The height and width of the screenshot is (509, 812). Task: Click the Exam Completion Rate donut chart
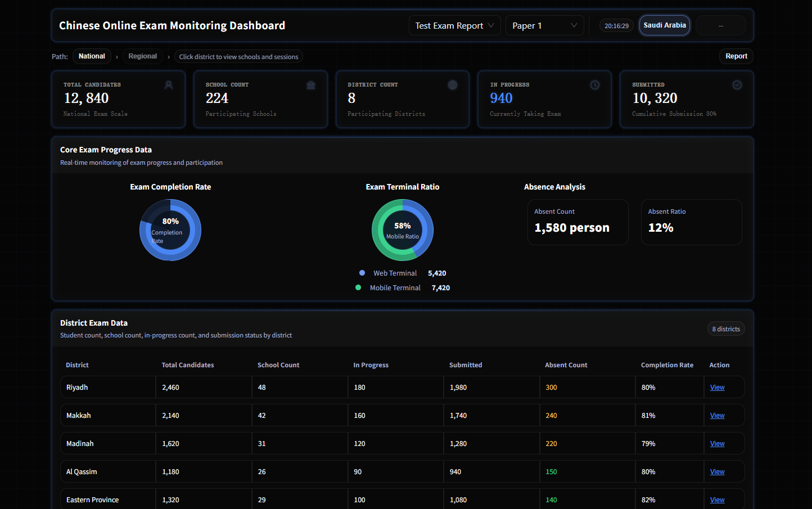[x=170, y=230]
